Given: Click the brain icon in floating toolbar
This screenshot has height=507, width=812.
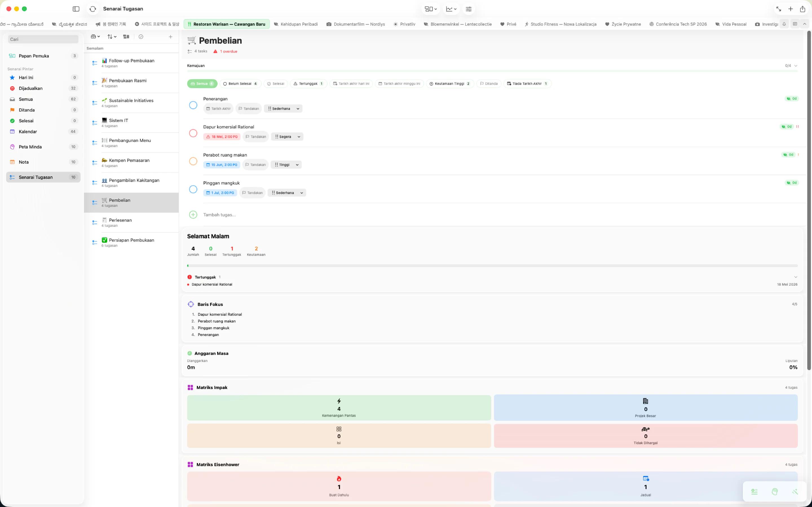Looking at the screenshot, I should (775, 492).
